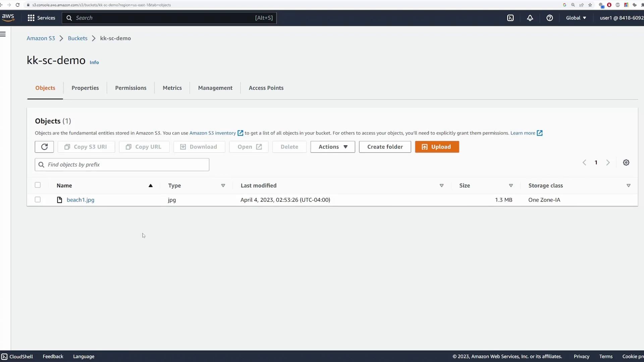644x362 pixels.
Task: Focus the AWS top Search box
Action: 169,18
